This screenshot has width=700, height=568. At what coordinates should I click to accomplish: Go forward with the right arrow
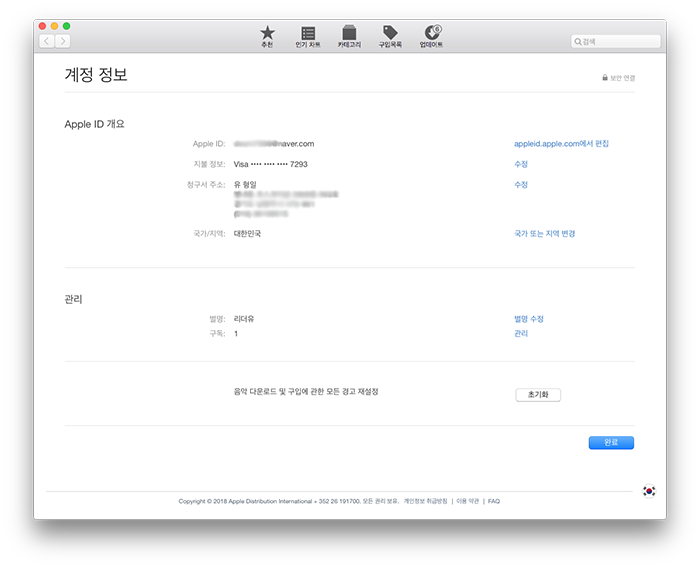click(x=62, y=41)
